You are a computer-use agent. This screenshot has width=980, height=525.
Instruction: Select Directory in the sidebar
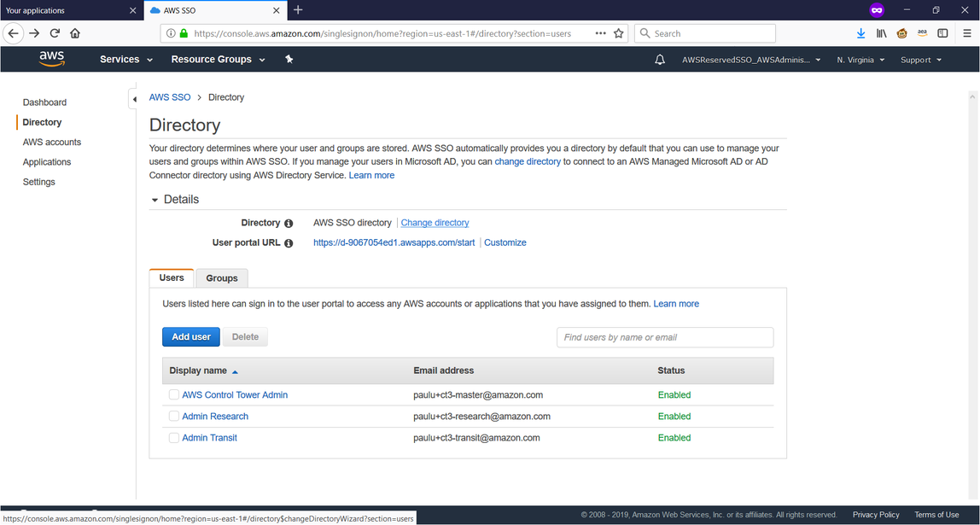(42, 123)
